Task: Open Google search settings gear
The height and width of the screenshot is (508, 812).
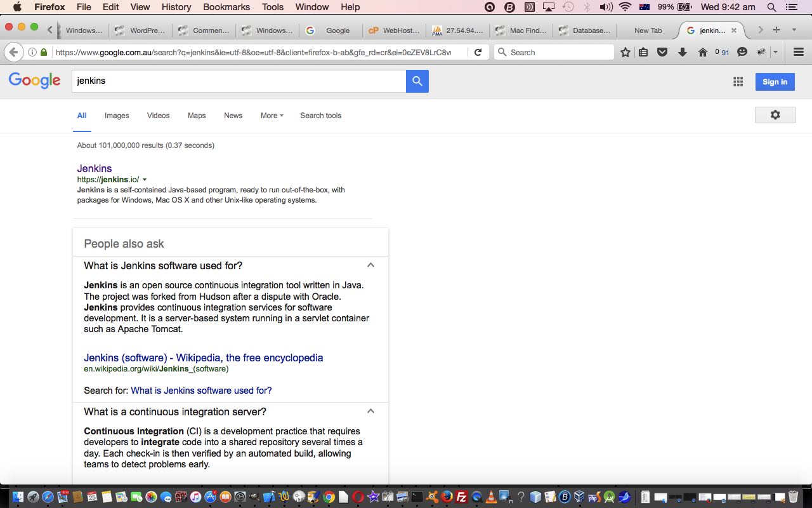Action: (x=775, y=115)
